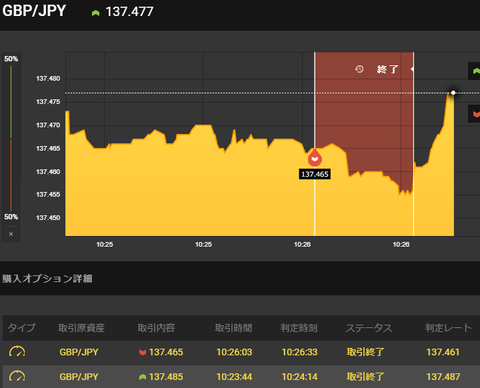Close the 50% sentiment bar with X

[11, 234]
